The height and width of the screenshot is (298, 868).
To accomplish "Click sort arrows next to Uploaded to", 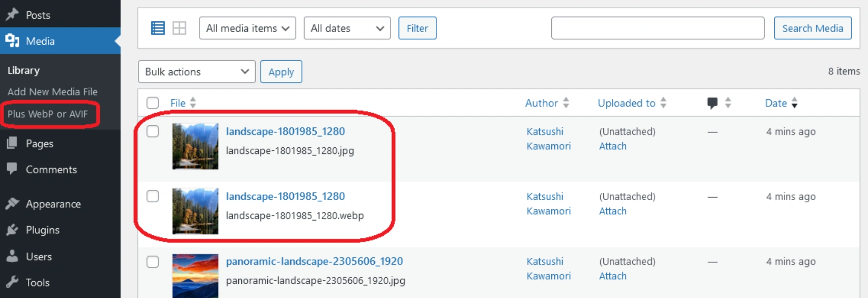I will 663,103.
